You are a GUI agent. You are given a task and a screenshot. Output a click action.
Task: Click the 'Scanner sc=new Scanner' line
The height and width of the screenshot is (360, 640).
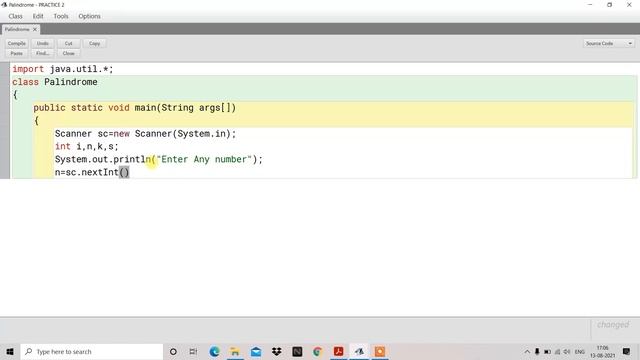tap(145, 133)
